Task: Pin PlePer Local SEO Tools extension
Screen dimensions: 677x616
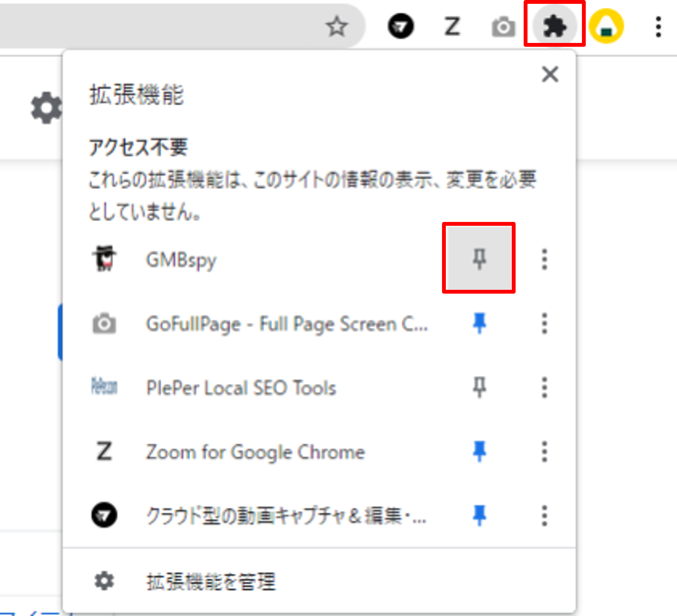Action: point(479,387)
